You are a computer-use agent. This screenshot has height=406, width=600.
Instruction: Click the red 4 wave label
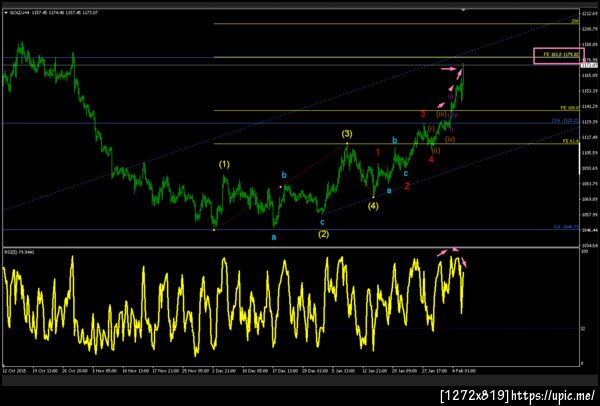click(431, 159)
